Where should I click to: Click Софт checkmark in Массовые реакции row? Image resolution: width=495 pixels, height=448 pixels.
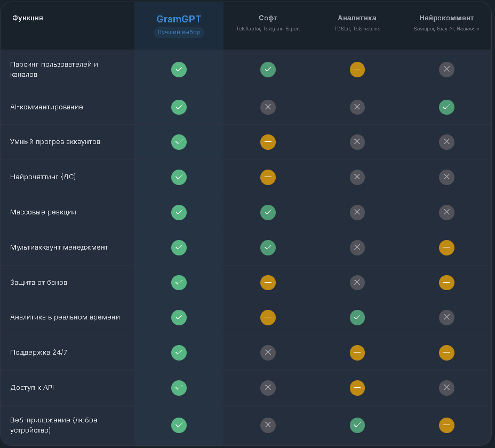(x=268, y=212)
